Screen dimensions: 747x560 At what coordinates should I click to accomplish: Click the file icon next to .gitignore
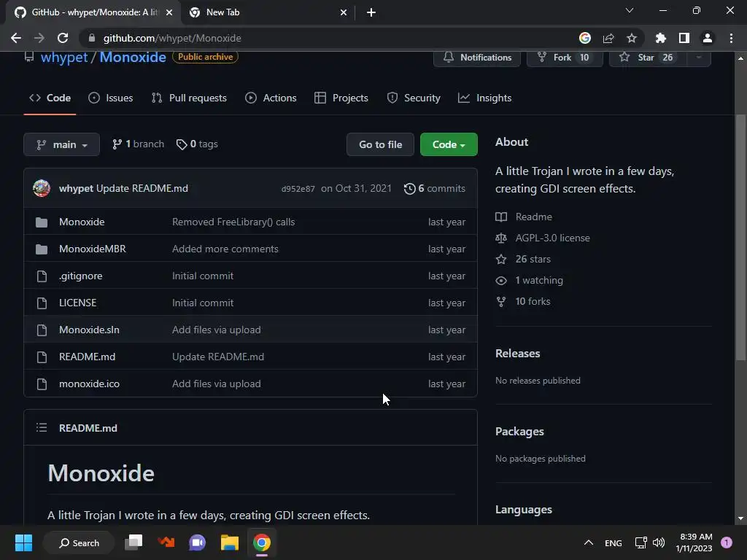42,276
